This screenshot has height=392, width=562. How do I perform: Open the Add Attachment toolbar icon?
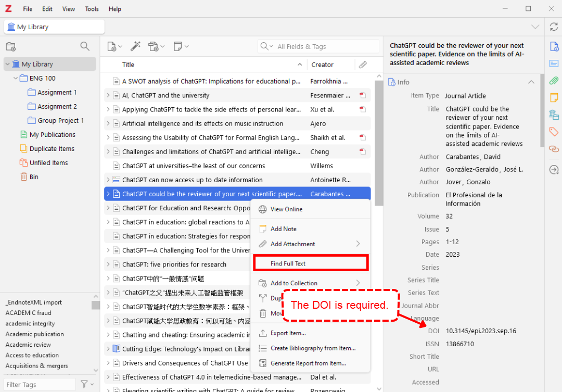coord(154,46)
